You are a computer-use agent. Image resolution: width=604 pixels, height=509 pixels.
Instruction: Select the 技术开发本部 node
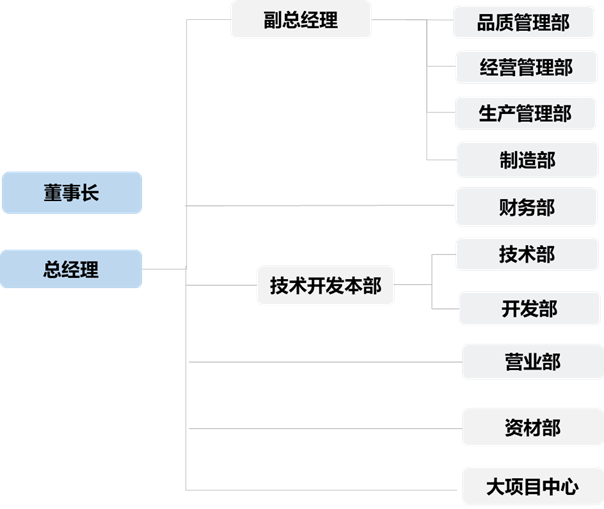click(x=325, y=286)
